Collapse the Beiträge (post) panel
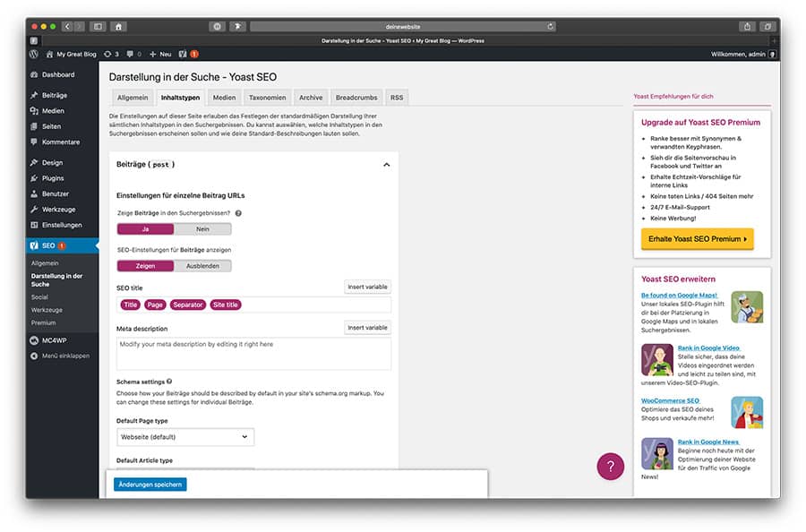 [x=387, y=165]
